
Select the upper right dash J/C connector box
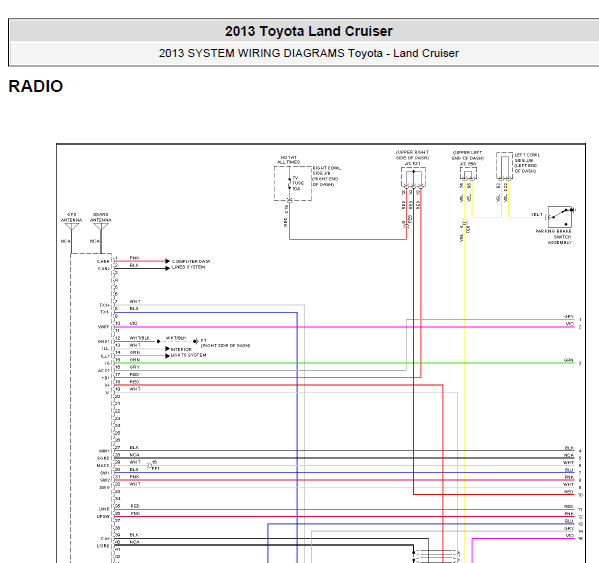[x=413, y=178]
